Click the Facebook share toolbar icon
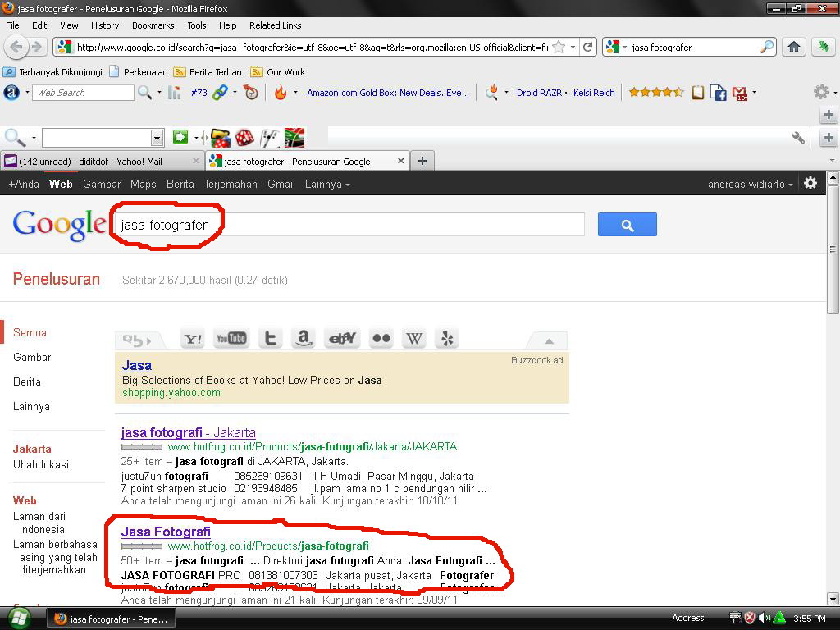The width and height of the screenshot is (840, 630). point(718,93)
